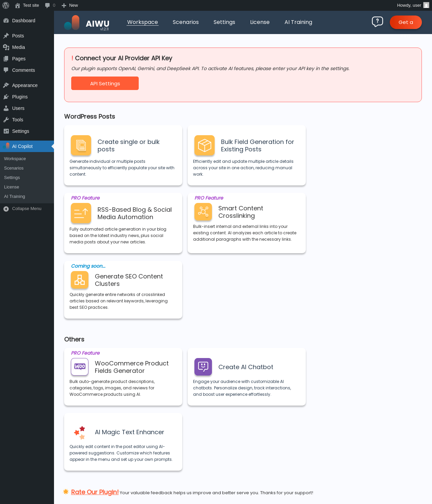Viewport: 432px width, 504px height.
Task: Open Smart Content Crosslinking card title
Action: coord(241,212)
